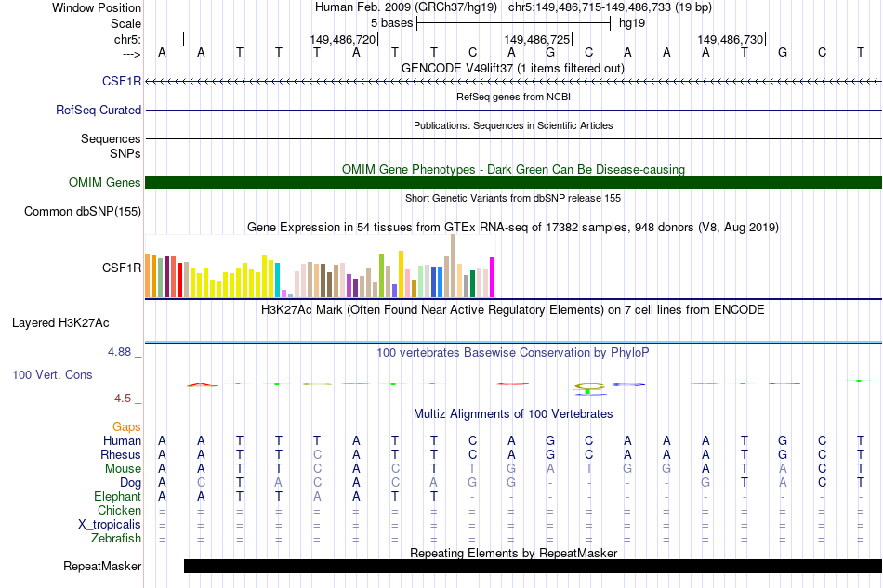This screenshot has height=588, width=883.
Task: Select the Zebrafish alignment row label
Action: point(116,539)
